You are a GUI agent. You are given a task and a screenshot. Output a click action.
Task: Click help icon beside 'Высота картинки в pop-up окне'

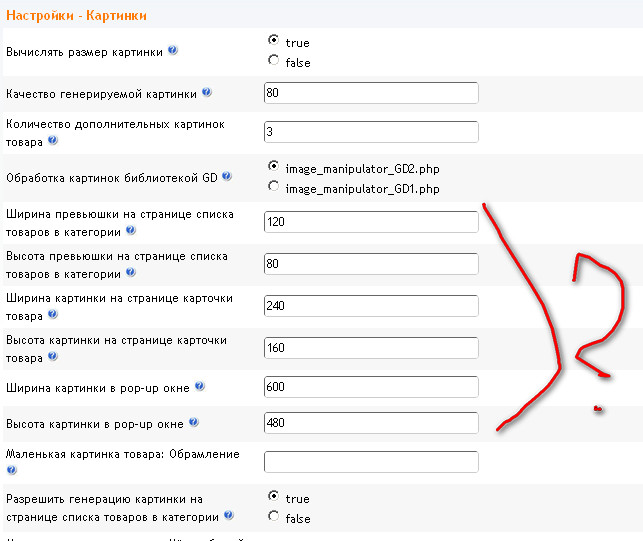(192, 423)
